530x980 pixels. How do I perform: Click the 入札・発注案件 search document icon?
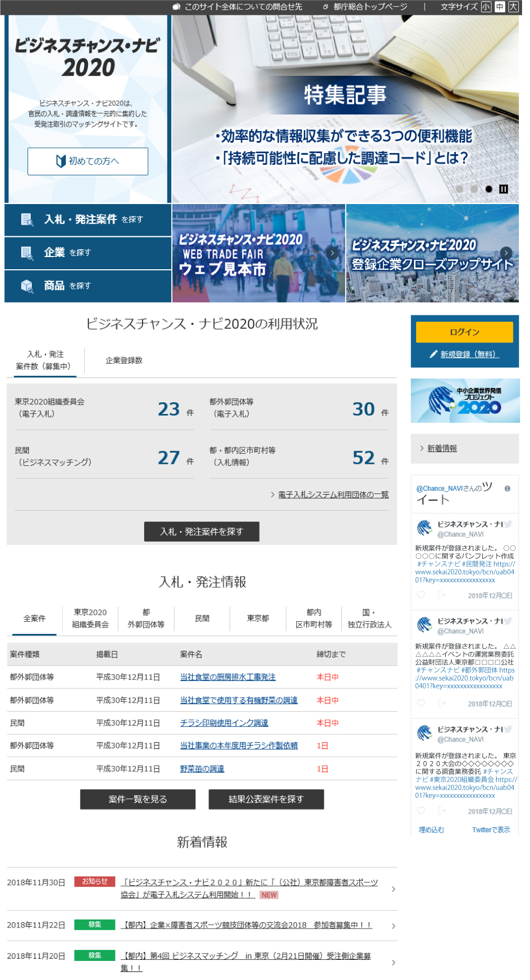coord(26,219)
